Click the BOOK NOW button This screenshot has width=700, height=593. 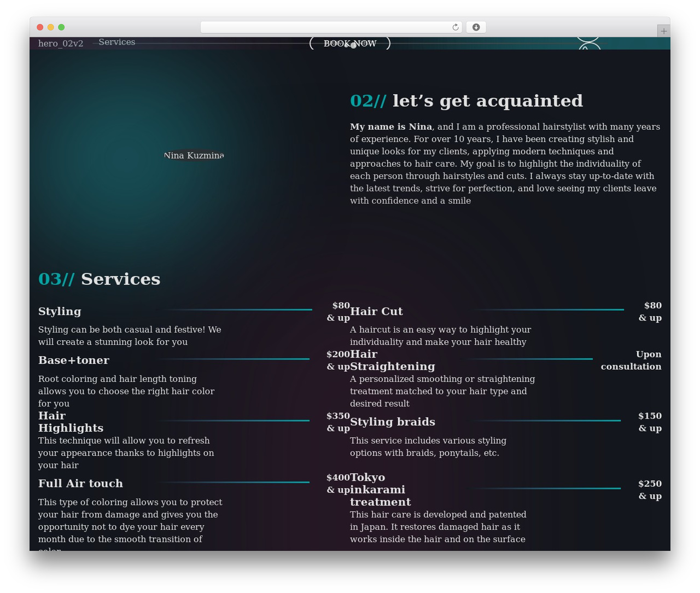click(350, 43)
